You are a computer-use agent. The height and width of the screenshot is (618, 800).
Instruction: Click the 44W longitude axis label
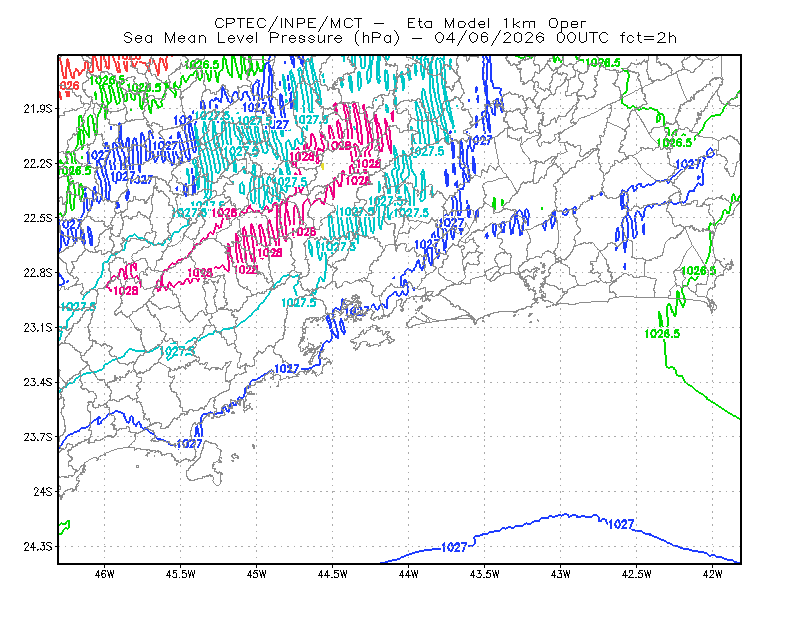[409, 574]
